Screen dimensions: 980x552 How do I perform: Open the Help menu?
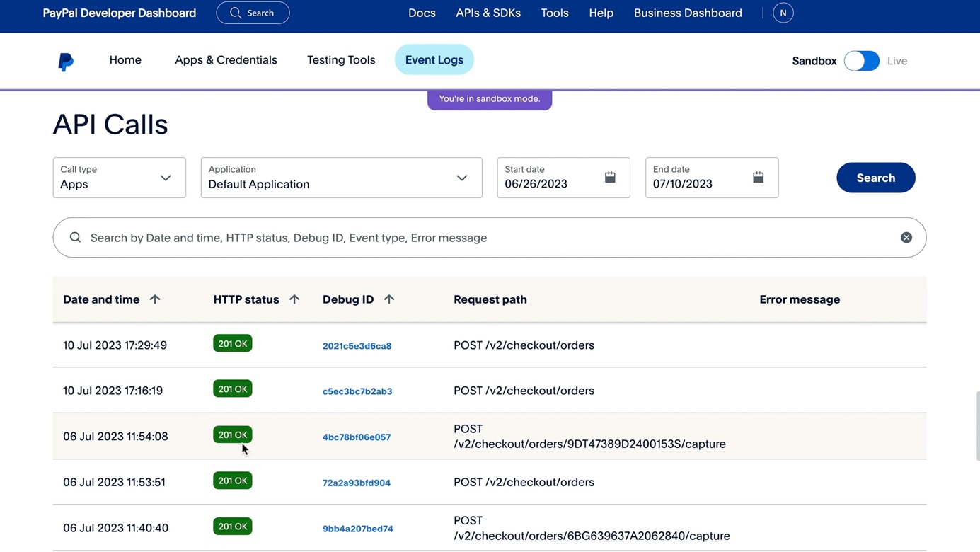pos(601,13)
